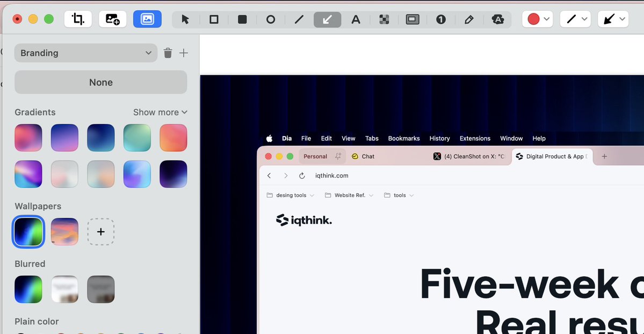Viewport: 644px width, 334px height.
Task: Open the Branding preset dropdown
Action: [86, 53]
